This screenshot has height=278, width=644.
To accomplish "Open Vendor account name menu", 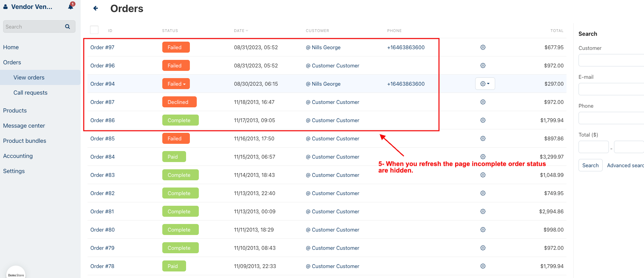I will click(x=32, y=7).
